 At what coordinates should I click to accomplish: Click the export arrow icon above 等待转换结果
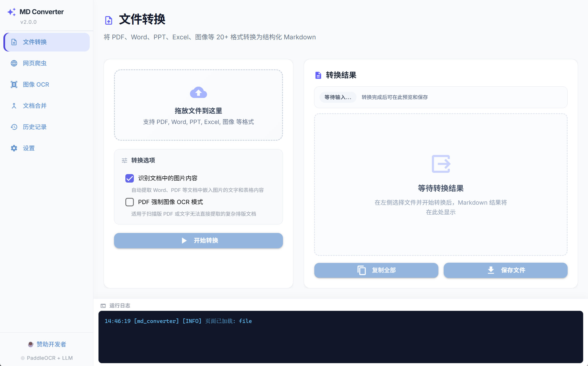[x=441, y=164]
